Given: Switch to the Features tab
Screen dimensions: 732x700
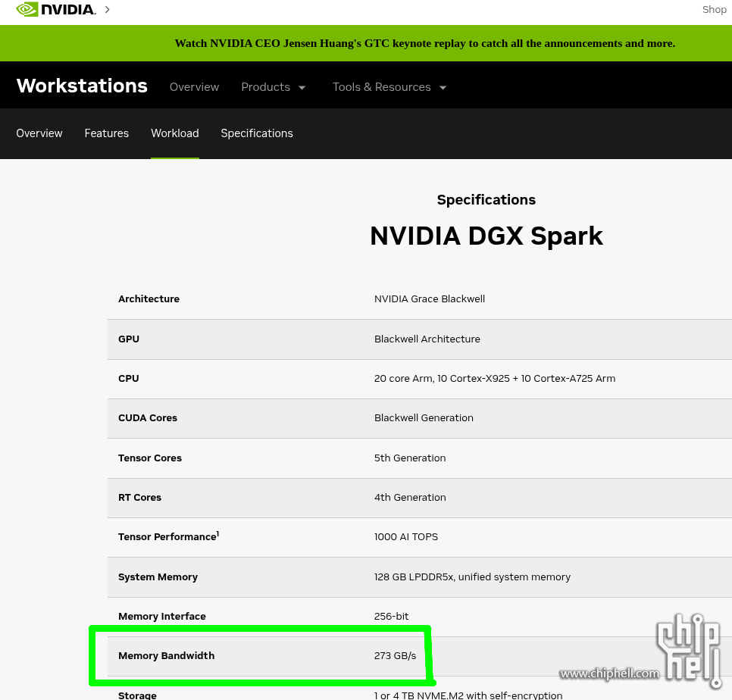Looking at the screenshot, I should (106, 133).
